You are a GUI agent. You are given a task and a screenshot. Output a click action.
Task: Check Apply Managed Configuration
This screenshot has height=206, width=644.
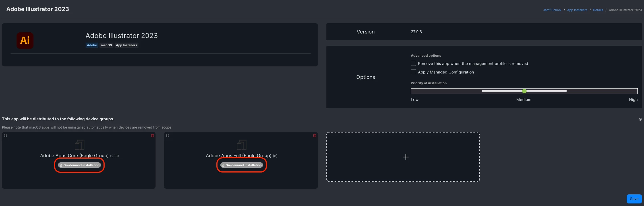tap(413, 72)
